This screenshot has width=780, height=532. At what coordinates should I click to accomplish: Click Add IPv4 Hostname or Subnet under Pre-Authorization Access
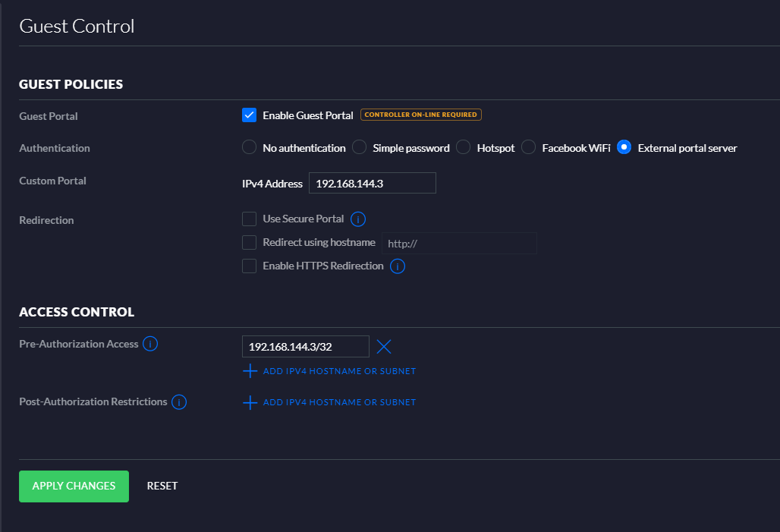[x=329, y=371]
